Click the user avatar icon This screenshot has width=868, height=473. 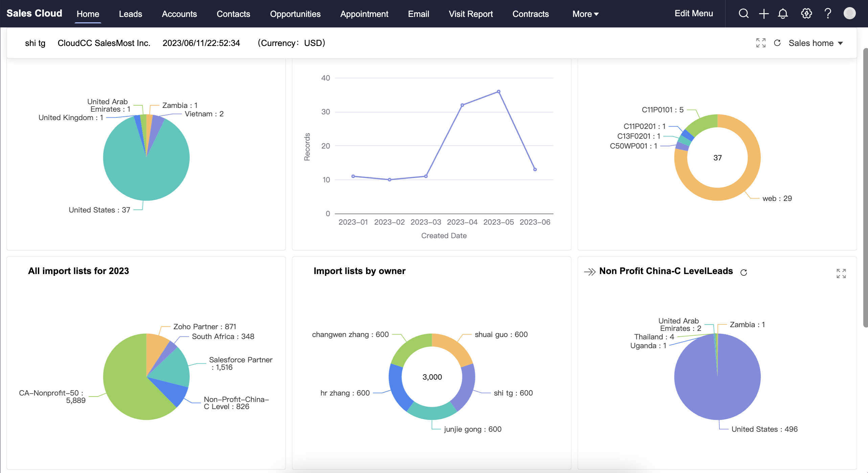[x=849, y=14]
